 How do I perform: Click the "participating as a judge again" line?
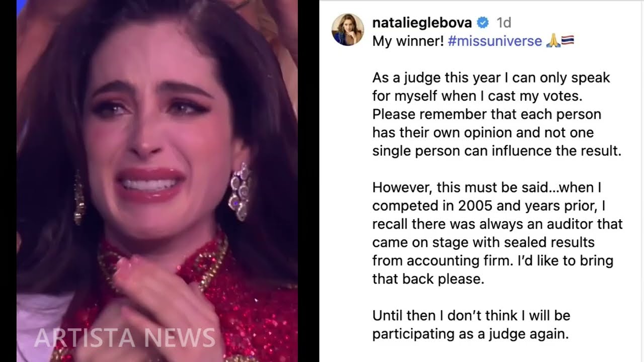(x=470, y=334)
